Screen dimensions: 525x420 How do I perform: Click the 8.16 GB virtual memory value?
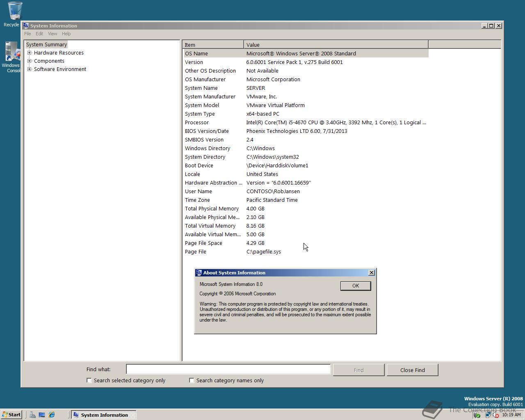tap(255, 226)
